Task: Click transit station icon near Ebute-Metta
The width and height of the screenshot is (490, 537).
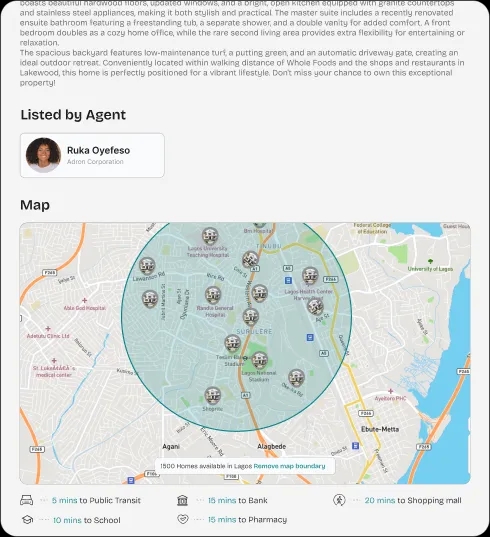Action: click(355, 446)
